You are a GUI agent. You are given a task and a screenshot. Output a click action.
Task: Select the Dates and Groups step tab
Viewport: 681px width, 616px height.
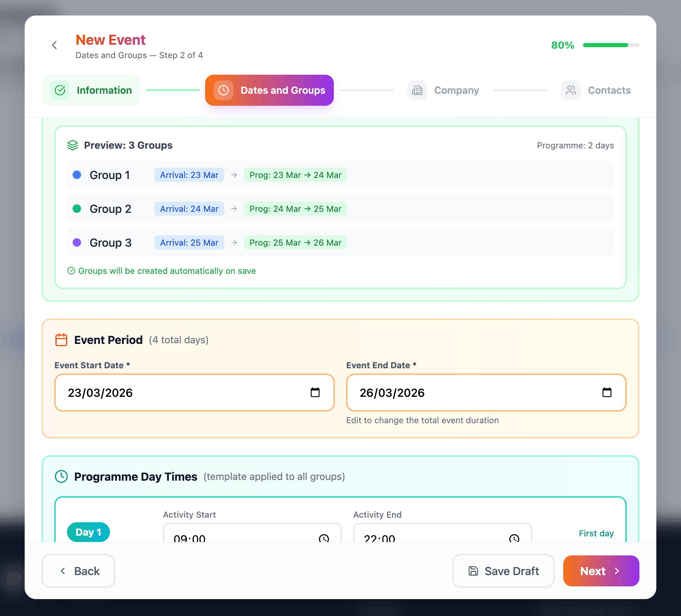tap(269, 90)
